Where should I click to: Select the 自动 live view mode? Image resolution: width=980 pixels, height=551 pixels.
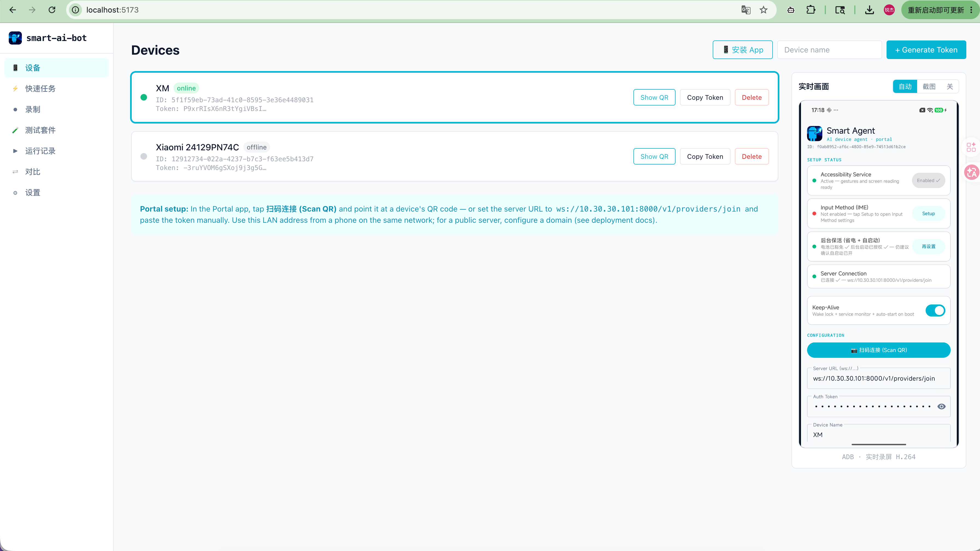pyautogui.click(x=905, y=86)
